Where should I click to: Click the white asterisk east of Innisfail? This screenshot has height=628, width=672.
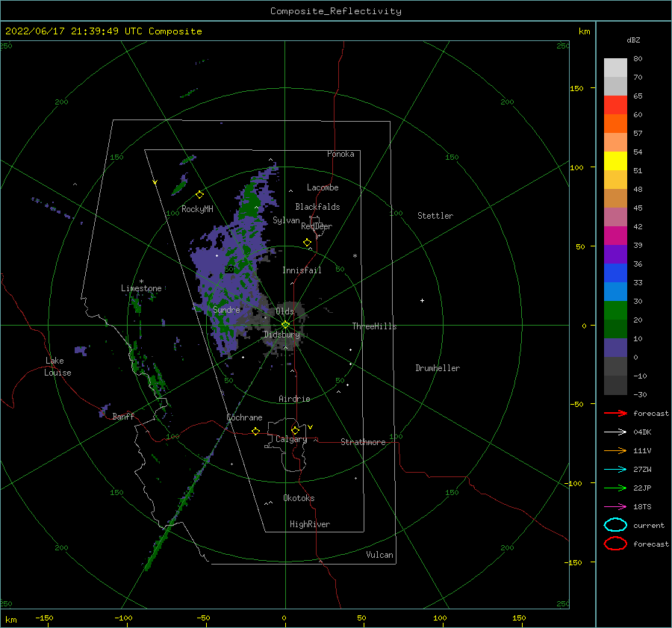[355, 256]
